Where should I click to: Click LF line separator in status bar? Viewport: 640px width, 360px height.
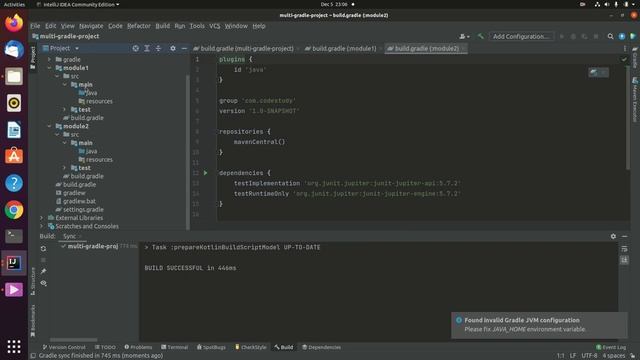click(573, 356)
